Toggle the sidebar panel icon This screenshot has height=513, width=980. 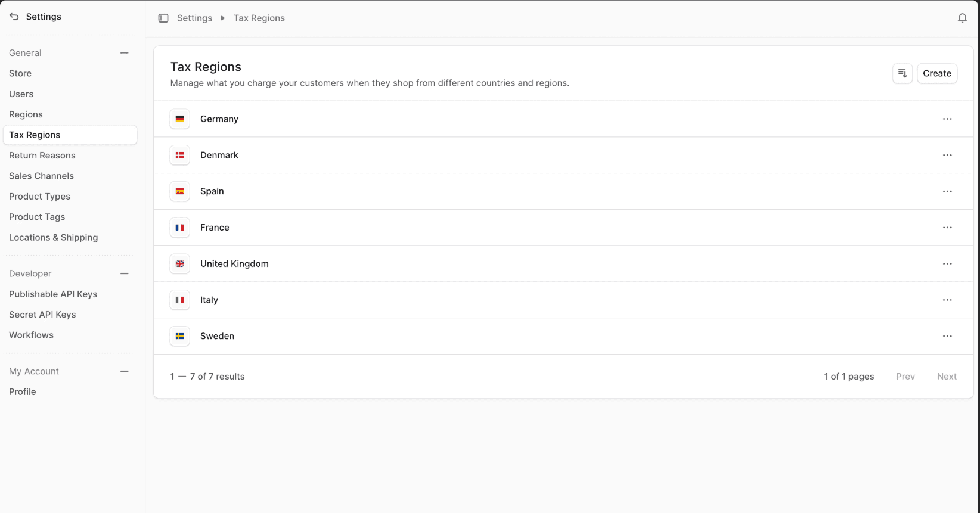tap(163, 18)
